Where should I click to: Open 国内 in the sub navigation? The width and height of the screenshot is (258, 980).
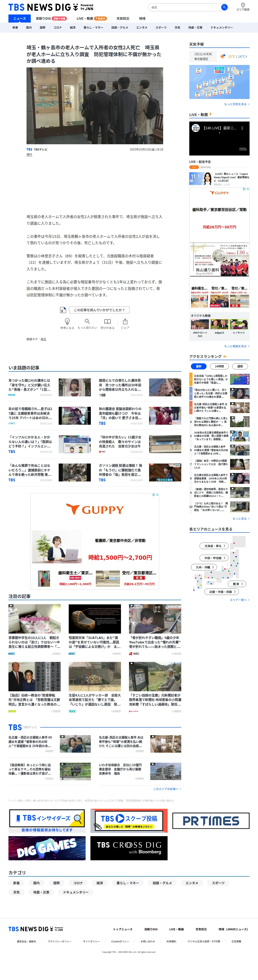pyautogui.click(x=29, y=27)
